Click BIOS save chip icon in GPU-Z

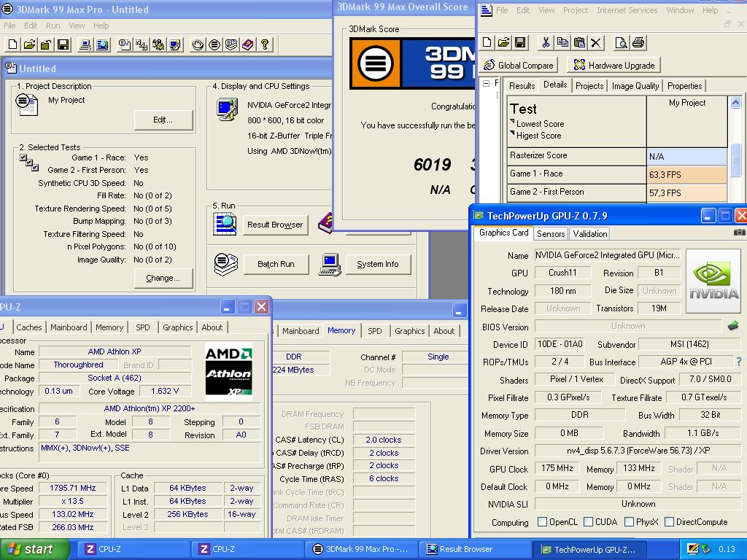pyautogui.click(x=733, y=326)
